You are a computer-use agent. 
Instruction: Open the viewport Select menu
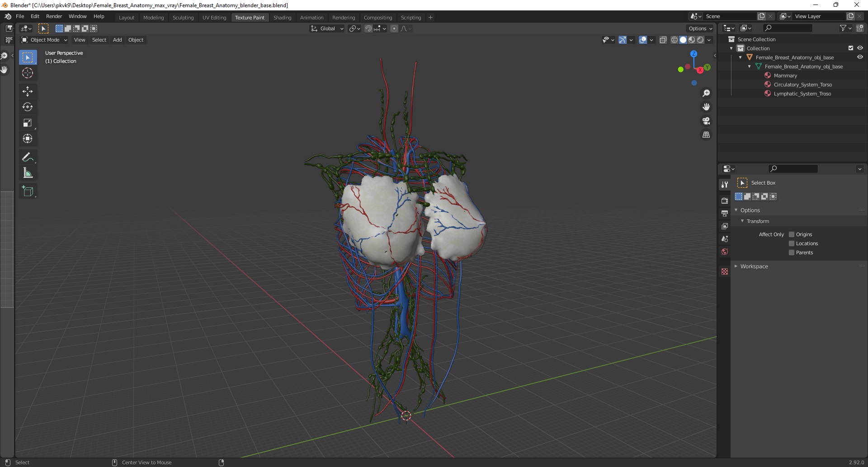point(99,40)
